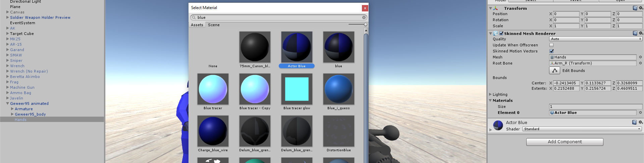Click Position X field in Transform
The image size is (644, 163).
566,14
